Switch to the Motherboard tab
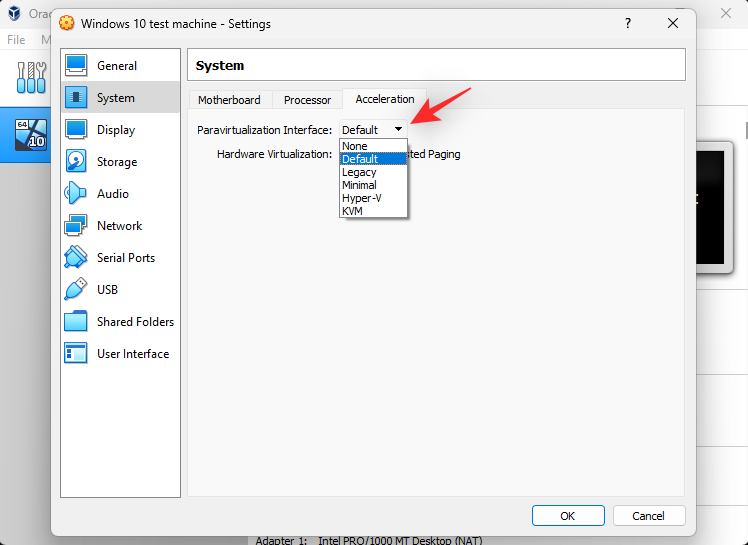This screenshot has height=545, width=748. (x=230, y=100)
